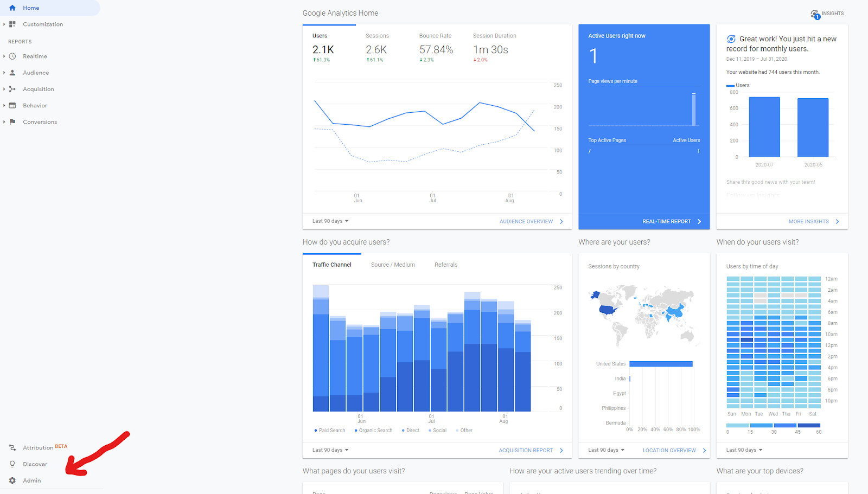Click the "Philippines" country label
This screenshot has height=494, width=868.
click(614, 408)
